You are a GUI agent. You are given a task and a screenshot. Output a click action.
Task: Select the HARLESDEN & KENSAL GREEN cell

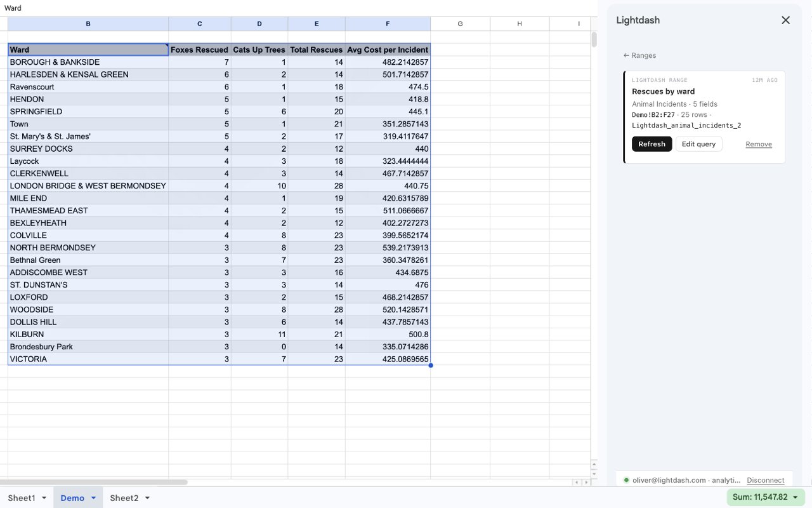pos(88,74)
